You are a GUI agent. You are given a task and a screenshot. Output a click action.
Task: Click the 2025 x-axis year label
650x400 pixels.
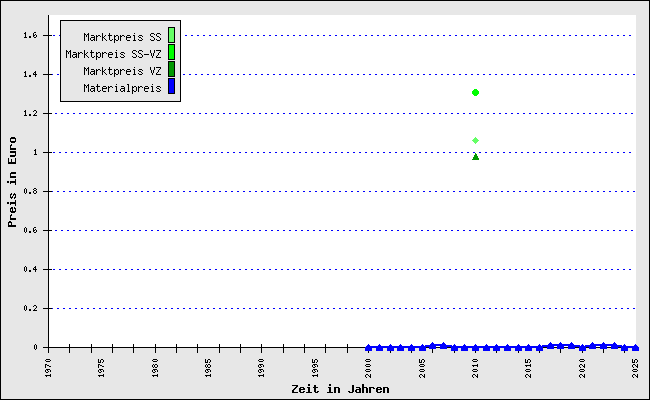(x=635, y=368)
